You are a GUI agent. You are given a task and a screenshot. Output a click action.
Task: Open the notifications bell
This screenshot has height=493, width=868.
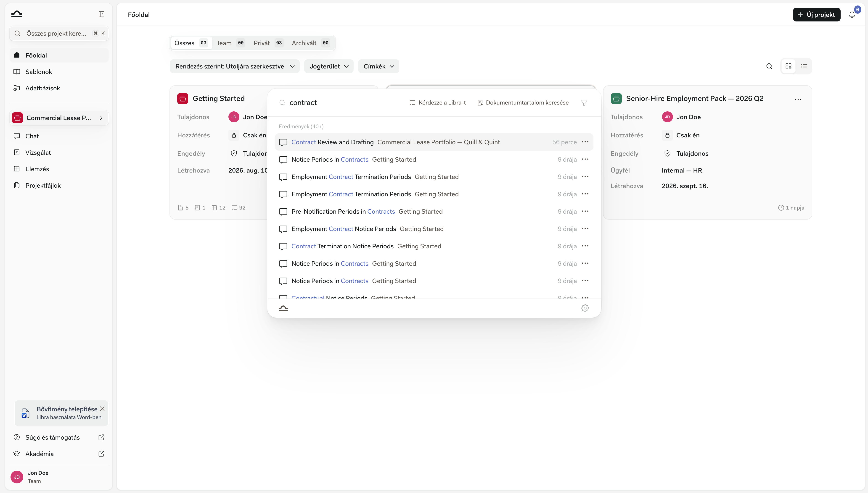(852, 15)
